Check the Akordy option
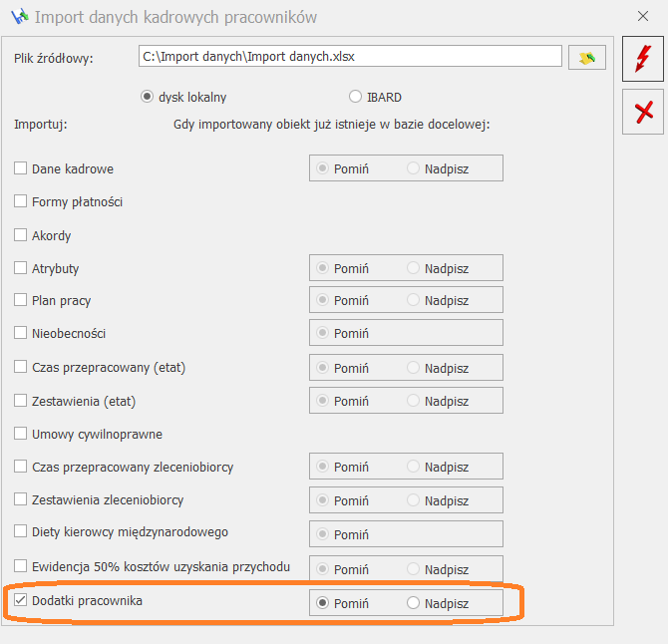This screenshot has width=668, height=644. click(21, 234)
